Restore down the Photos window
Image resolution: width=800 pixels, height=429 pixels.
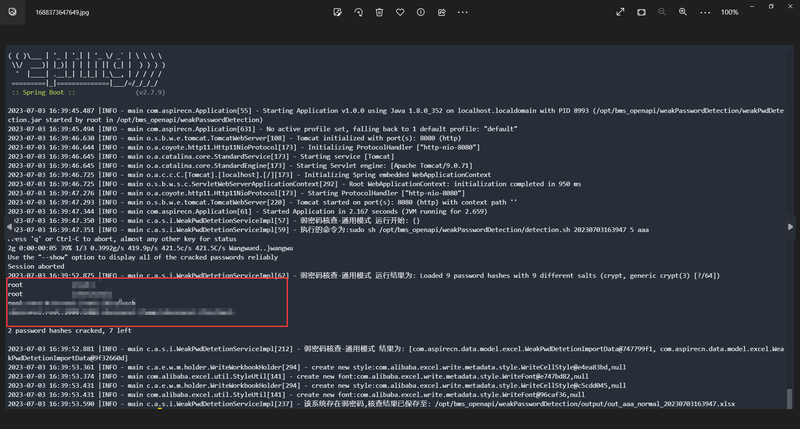point(771,6)
